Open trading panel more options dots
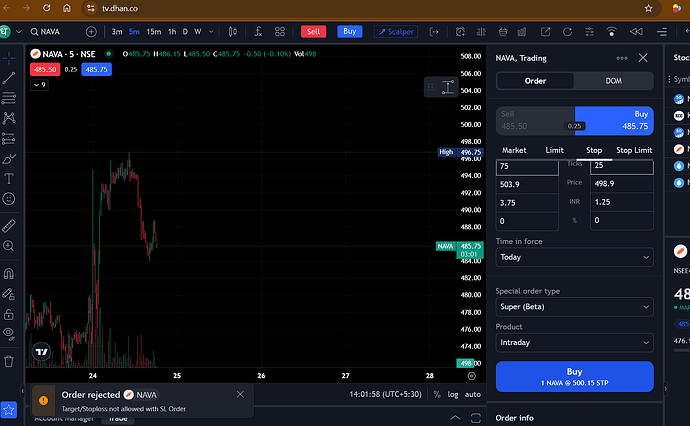 click(x=622, y=58)
